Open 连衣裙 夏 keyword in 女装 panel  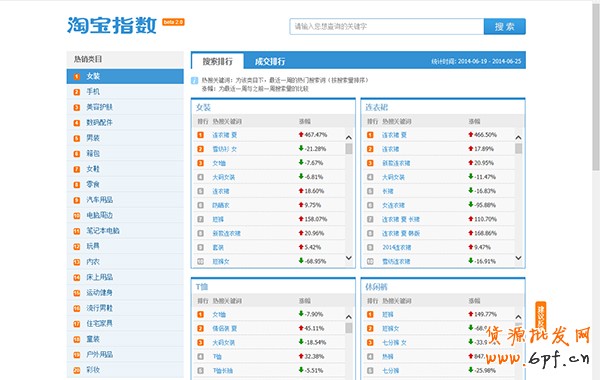tap(225, 135)
